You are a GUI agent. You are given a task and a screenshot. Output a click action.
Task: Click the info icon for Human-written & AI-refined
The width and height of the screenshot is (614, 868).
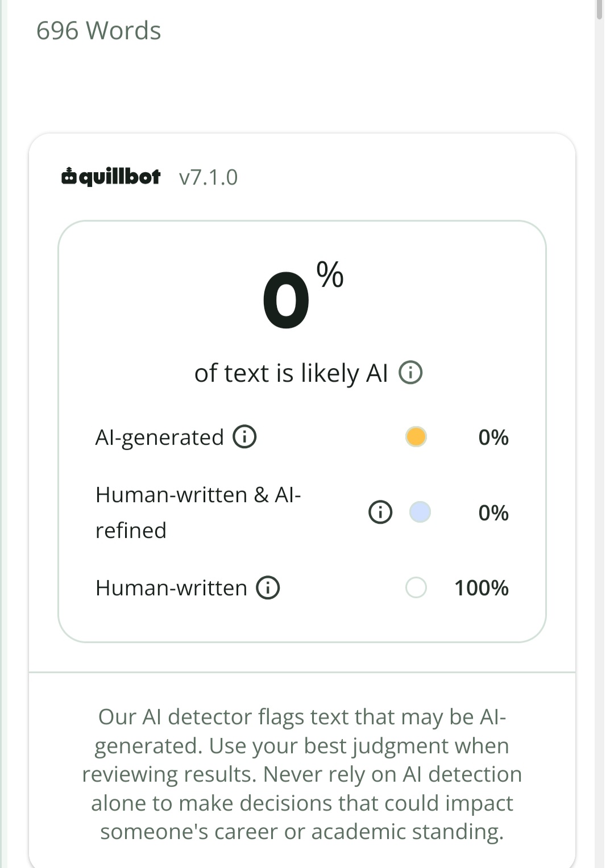pyautogui.click(x=380, y=512)
